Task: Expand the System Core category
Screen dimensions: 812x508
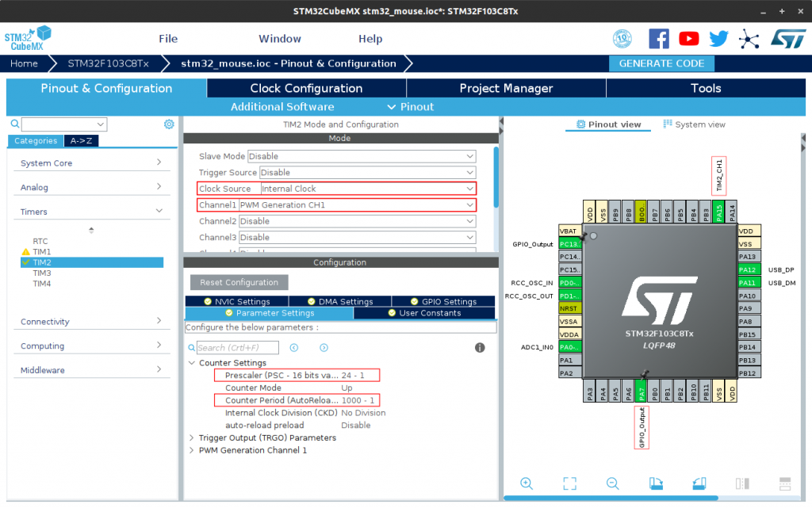Action: [92, 163]
